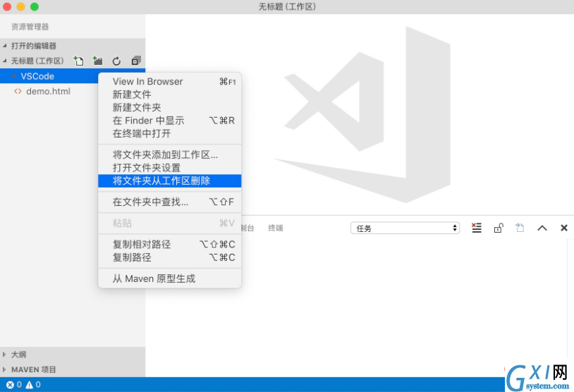Choose 在终端中打开 menu entry

[x=169, y=133]
